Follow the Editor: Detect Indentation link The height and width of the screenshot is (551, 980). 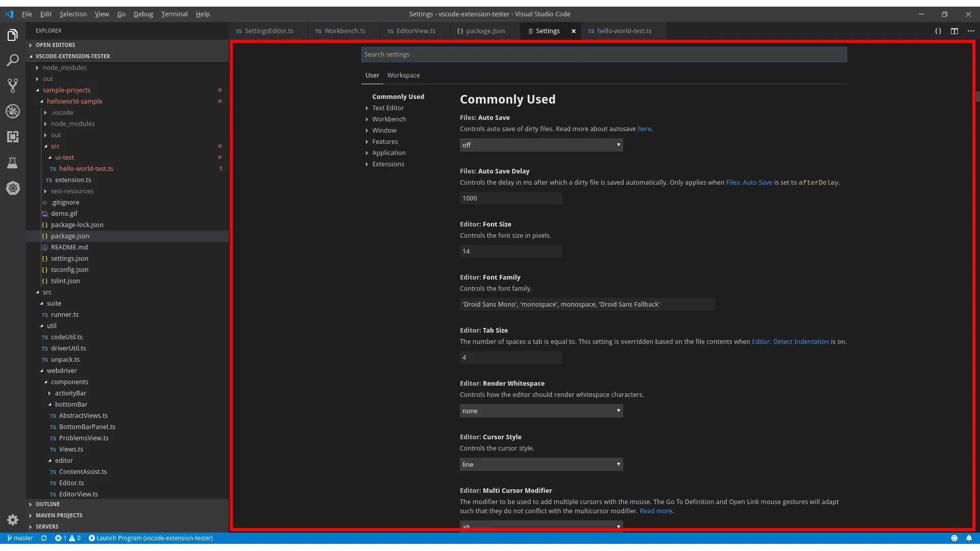point(790,342)
